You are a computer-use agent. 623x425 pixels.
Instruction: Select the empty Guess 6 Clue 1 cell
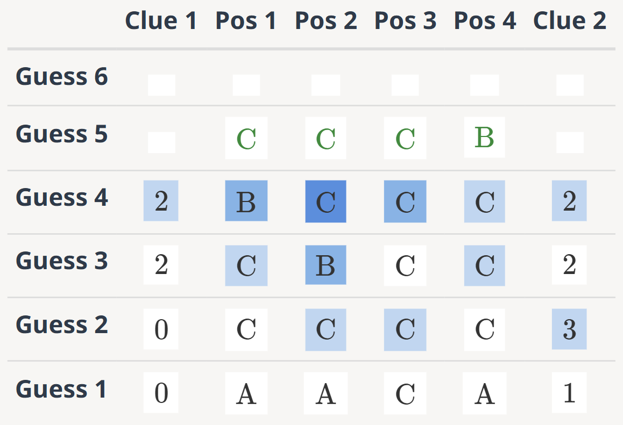[161, 85]
